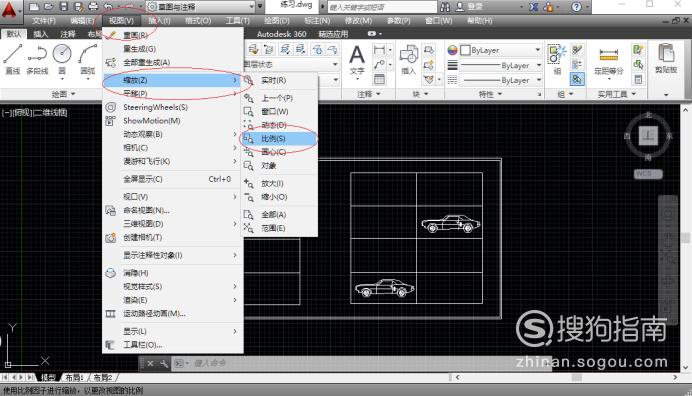Select the 直线 line tool
The width and height of the screenshot is (692, 396).
point(12,60)
